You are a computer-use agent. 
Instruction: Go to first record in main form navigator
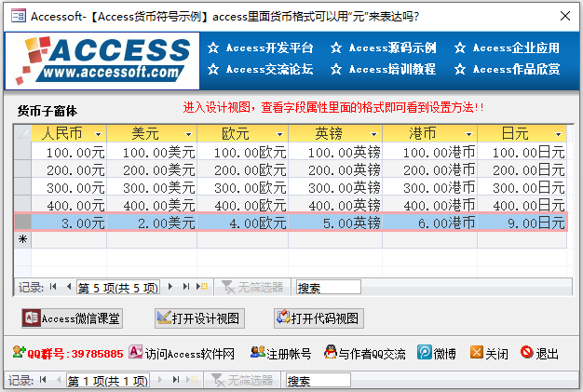pyautogui.click(x=43, y=380)
